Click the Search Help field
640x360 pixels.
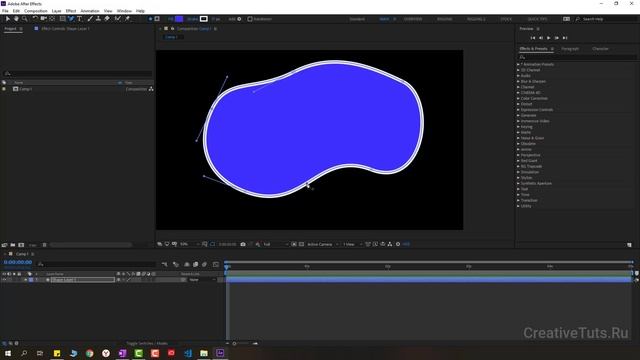coord(607,19)
